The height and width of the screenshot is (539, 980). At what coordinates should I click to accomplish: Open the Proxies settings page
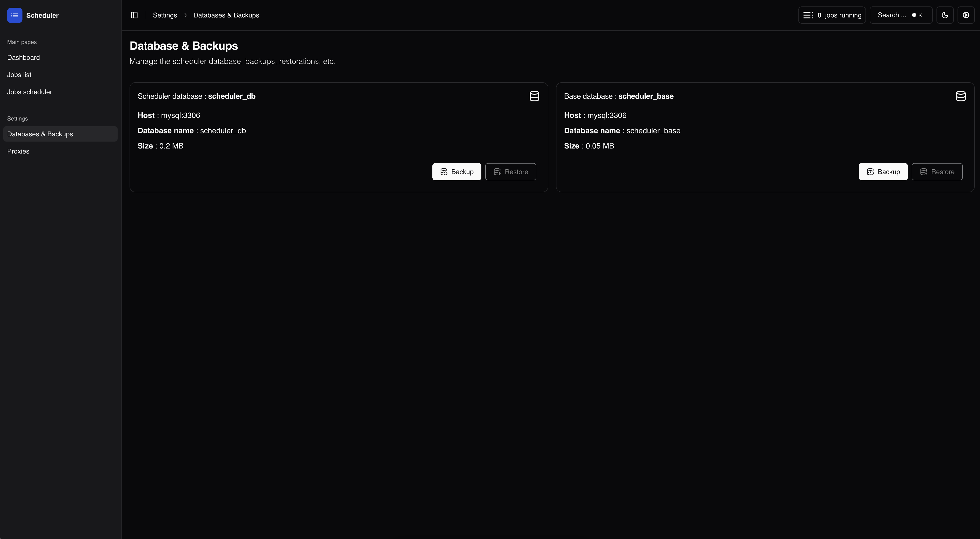coord(18,151)
